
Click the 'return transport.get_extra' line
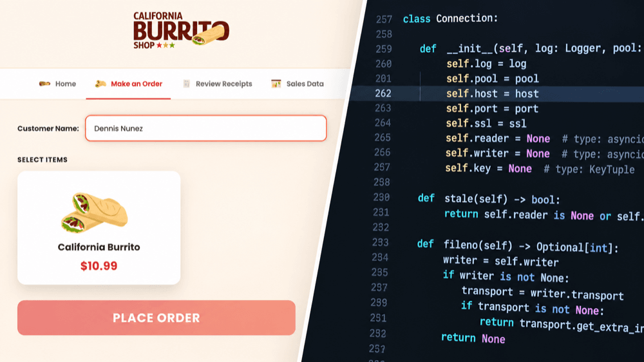(x=561, y=325)
